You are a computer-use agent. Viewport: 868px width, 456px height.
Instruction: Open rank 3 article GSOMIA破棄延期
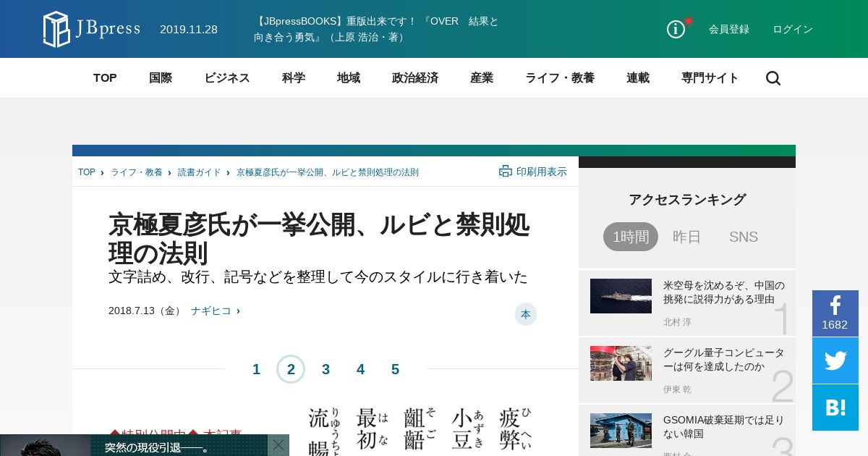tap(724, 426)
